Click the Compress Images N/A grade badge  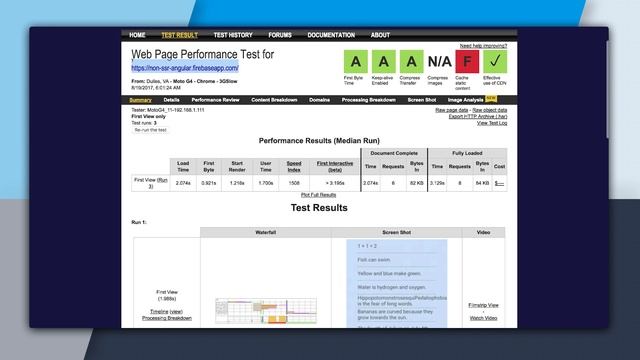pos(439,62)
